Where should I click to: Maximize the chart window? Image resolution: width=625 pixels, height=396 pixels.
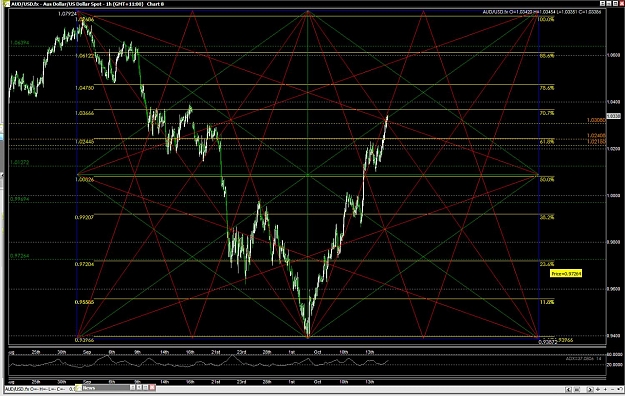tap(615, 4)
